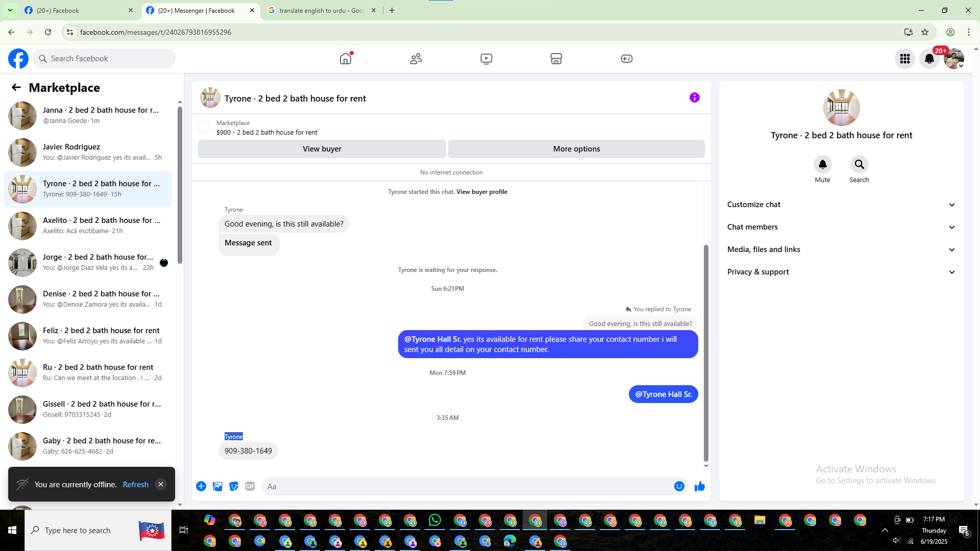
Task: Open a new browser tab
Action: click(392, 10)
